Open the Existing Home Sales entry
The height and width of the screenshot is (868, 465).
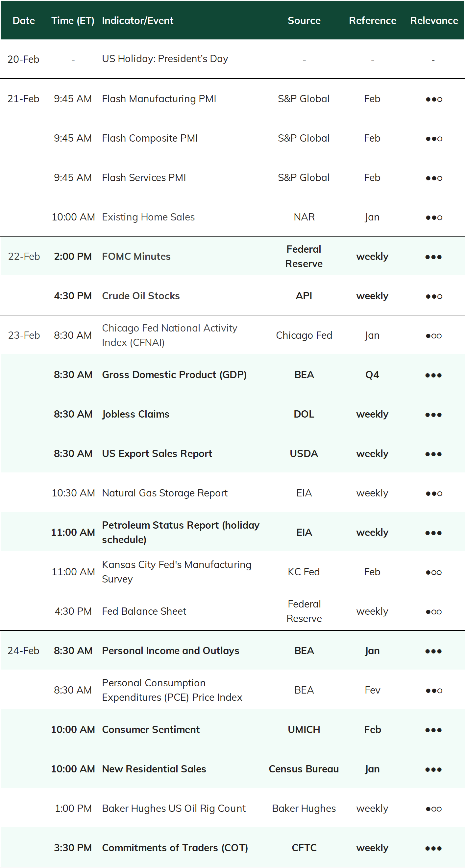pyautogui.click(x=148, y=217)
